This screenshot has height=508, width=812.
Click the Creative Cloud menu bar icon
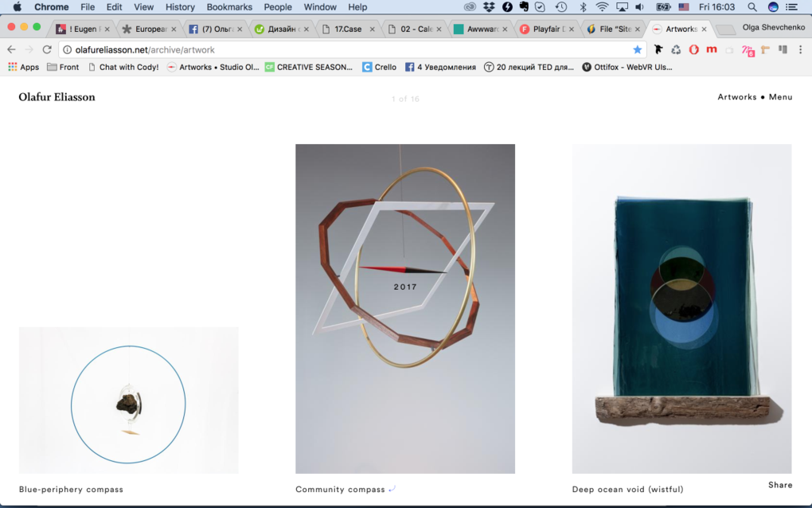(470, 7)
